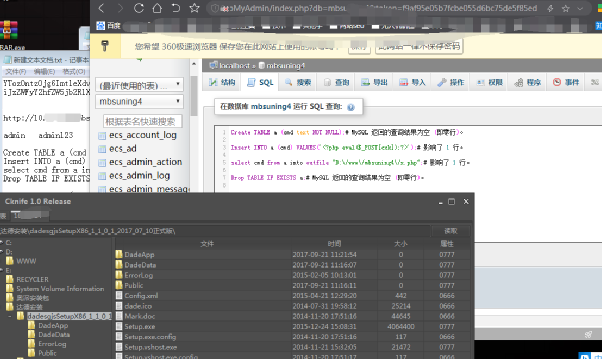Click the lightning speed mode icon
The width and height of the screenshot is (602, 360).
tap(550, 8)
